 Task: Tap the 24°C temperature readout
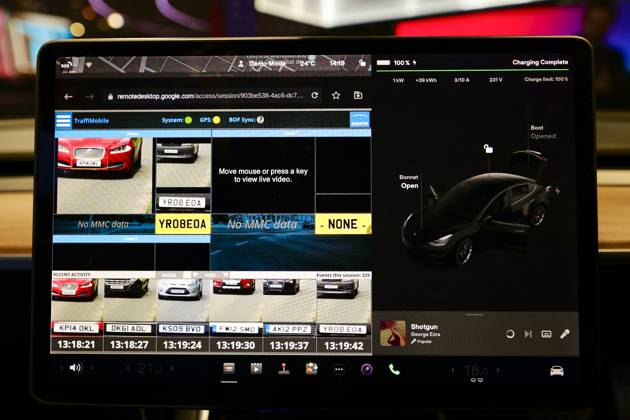[x=307, y=64]
